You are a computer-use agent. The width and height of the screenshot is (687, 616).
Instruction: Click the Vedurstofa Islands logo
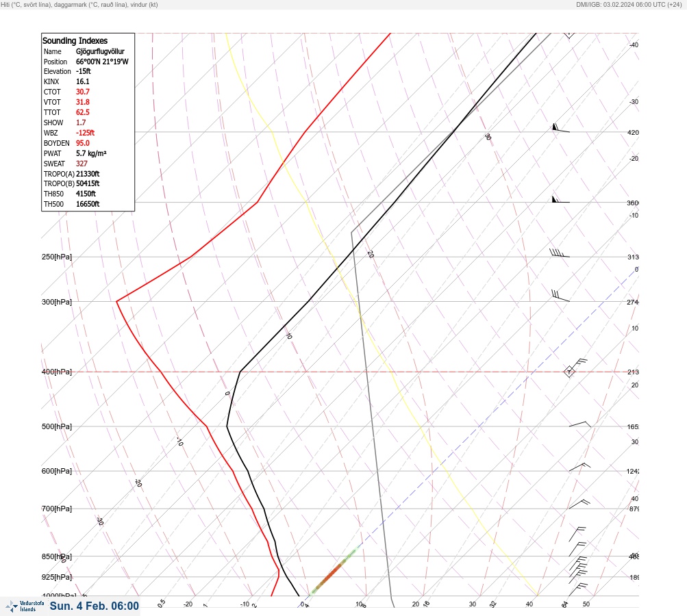pyautogui.click(x=25, y=606)
